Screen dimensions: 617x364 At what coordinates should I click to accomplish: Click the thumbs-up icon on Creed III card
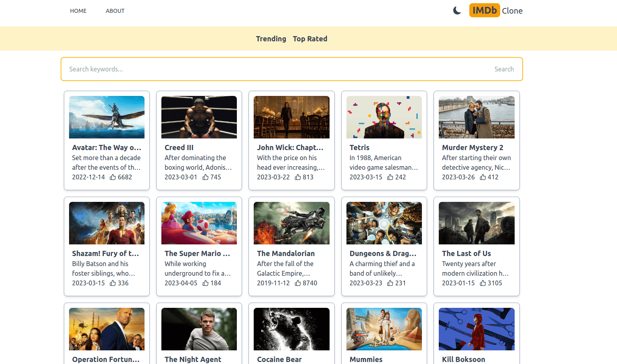[x=206, y=177]
